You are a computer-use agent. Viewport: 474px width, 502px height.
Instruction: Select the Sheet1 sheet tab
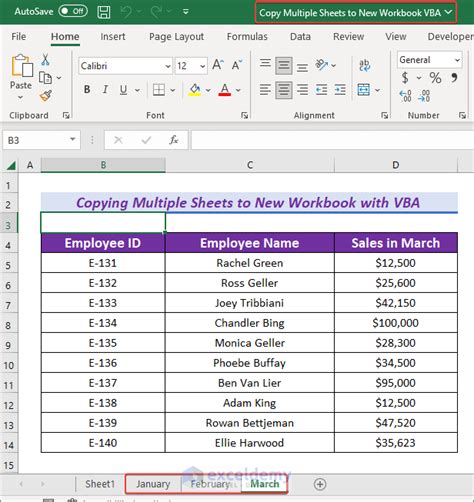(100, 484)
